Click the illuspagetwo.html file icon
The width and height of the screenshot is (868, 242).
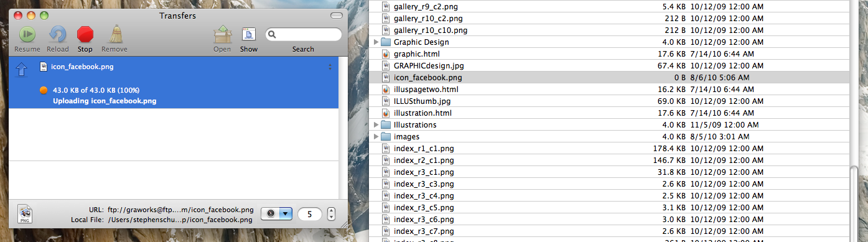click(386, 90)
